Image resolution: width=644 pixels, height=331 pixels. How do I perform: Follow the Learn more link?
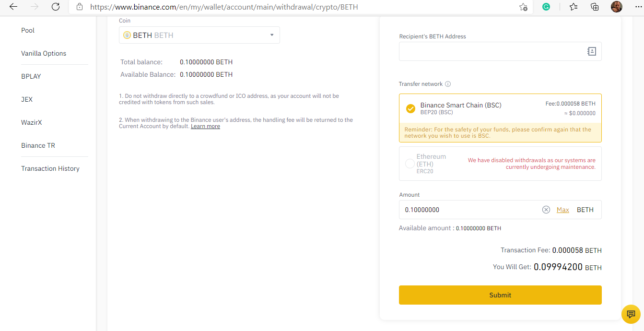[205, 126]
